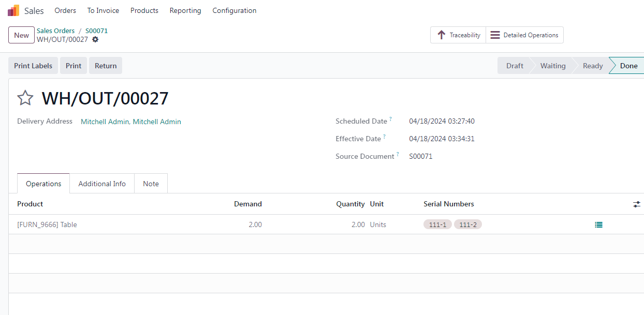
Task: Click serial number tag 111-2
Action: tap(468, 224)
